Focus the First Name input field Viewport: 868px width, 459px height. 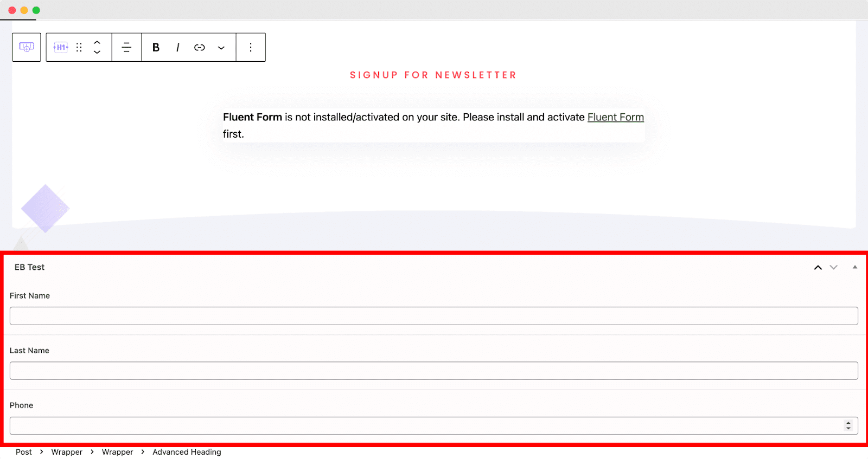[x=434, y=316]
